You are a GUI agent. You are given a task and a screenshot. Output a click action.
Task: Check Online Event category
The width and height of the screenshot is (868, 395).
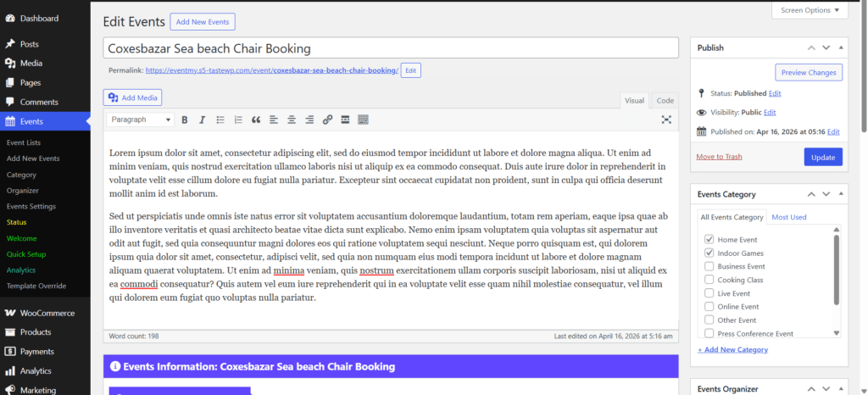pos(709,307)
